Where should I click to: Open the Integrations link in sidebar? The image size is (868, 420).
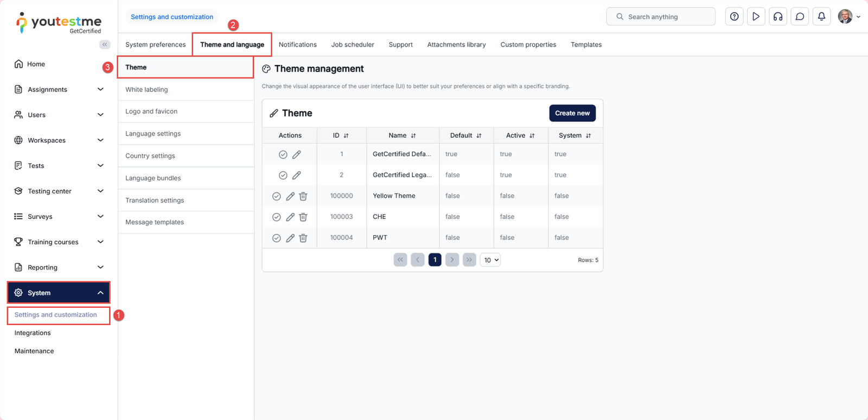(33, 333)
